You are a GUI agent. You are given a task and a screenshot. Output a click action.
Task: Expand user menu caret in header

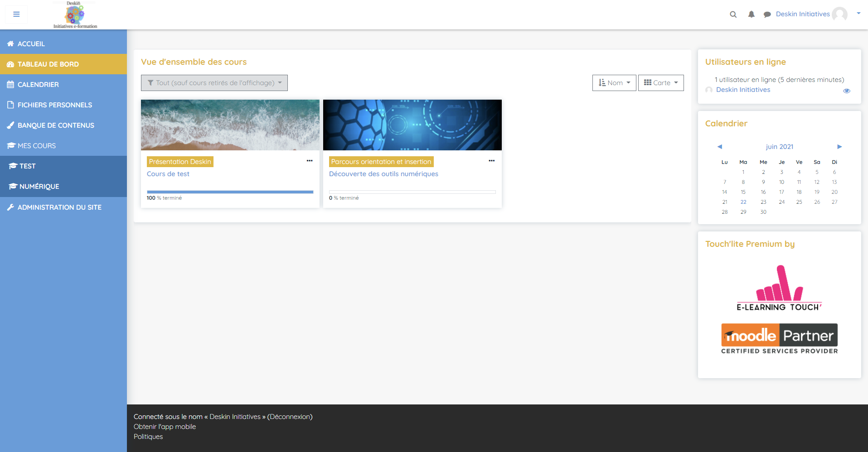coord(858,14)
